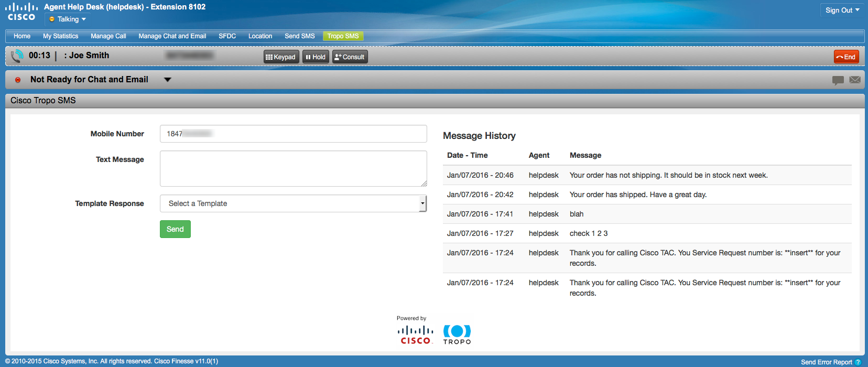Image resolution: width=868 pixels, height=367 pixels.
Task: End the current call
Action: (x=847, y=57)
